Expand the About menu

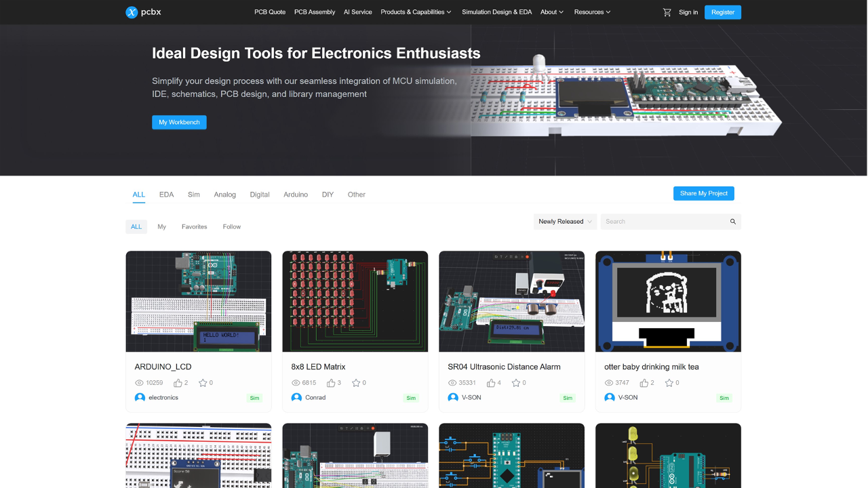pyautogui.click(x=552, y=12)
